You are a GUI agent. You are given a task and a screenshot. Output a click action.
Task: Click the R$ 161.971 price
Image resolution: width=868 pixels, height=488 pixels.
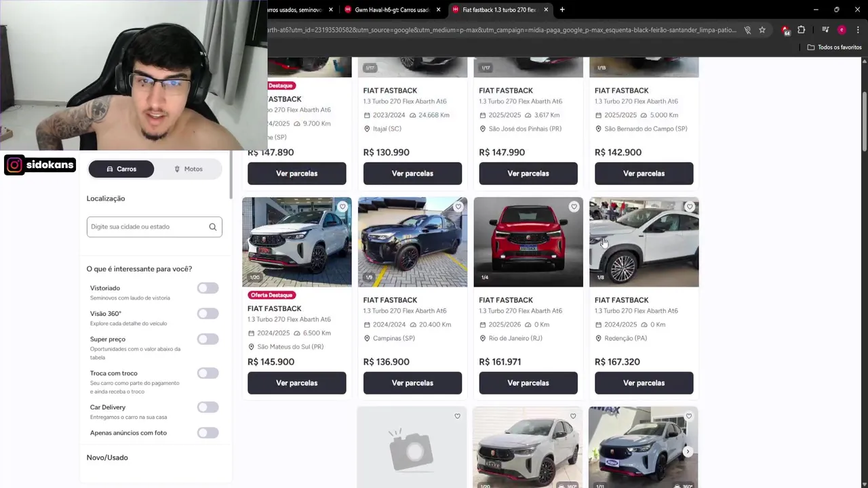500,362
